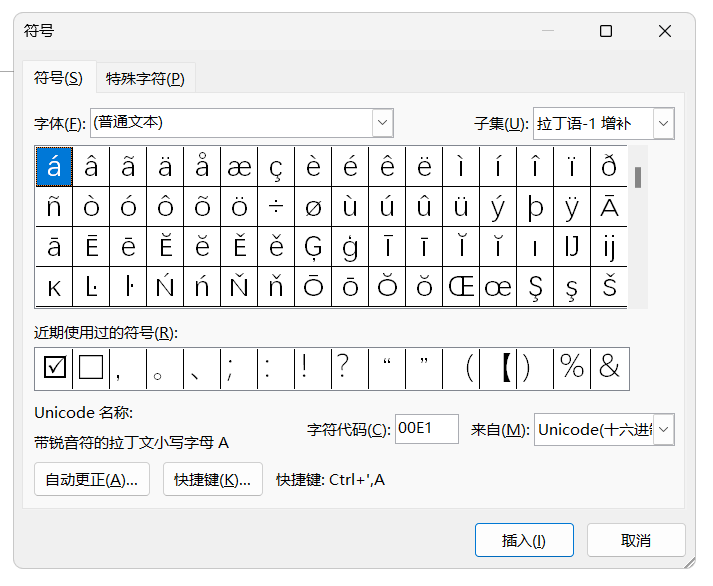Select the ? question mark recent symbol
Viewport: 713px width, 586px height.
350,369
